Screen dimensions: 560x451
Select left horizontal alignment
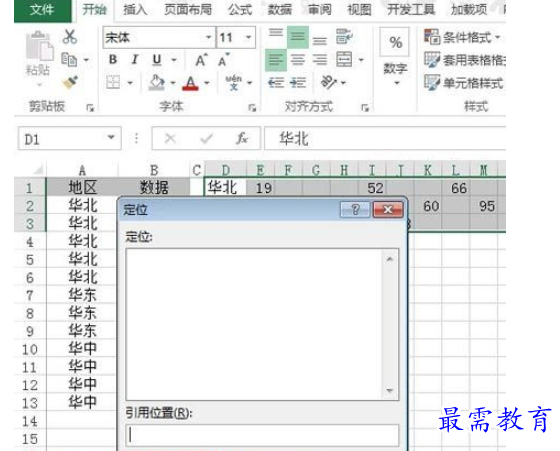pos(276,60)
